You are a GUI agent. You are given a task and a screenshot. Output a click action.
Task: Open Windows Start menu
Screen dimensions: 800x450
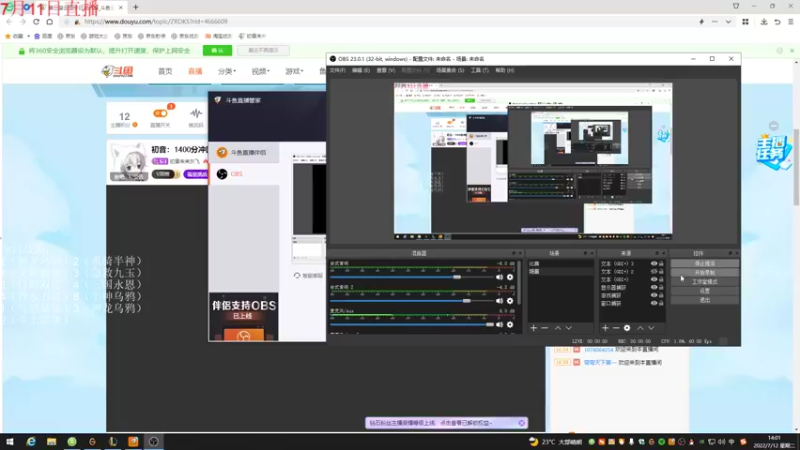point(10,441)
